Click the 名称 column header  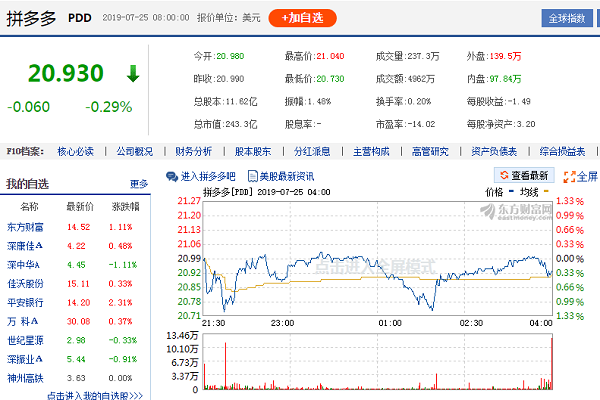pyautogui.click(x=29, y=207)
